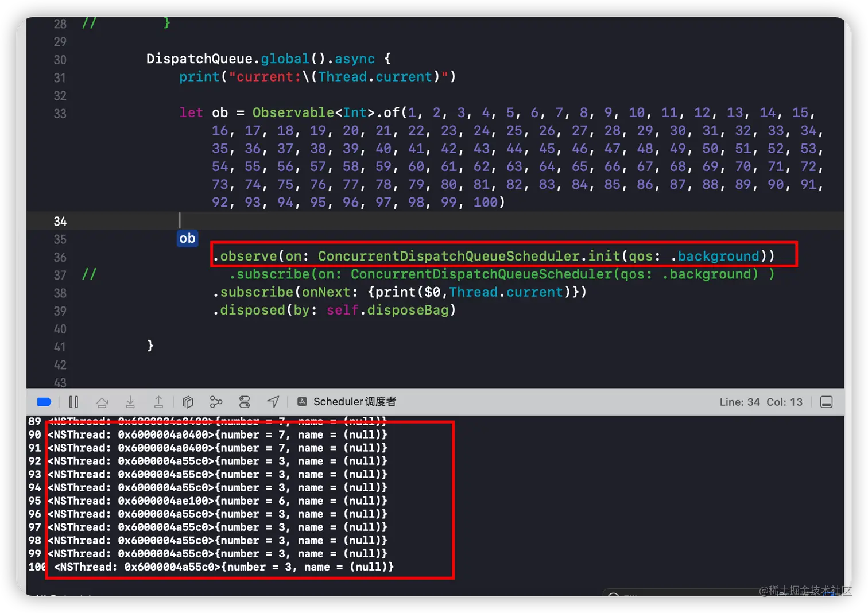Click Observable type on line 33

(293, 112)
